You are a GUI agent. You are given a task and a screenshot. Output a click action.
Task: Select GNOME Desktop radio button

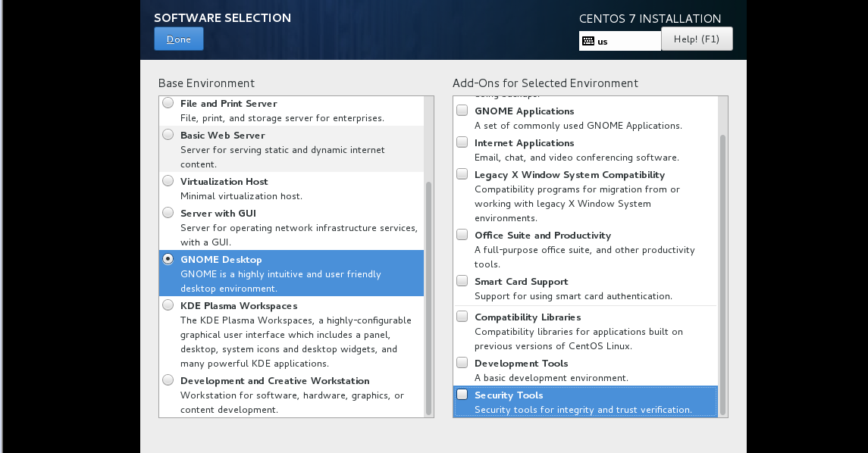pos(168,259)
